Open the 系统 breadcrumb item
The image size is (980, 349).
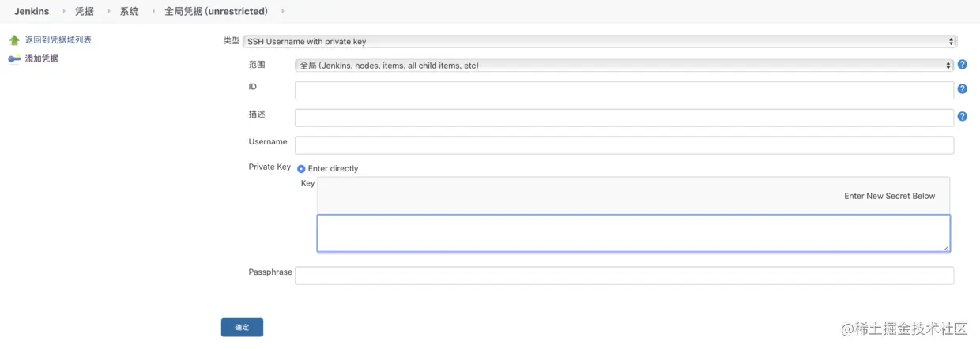coord(130,12)
